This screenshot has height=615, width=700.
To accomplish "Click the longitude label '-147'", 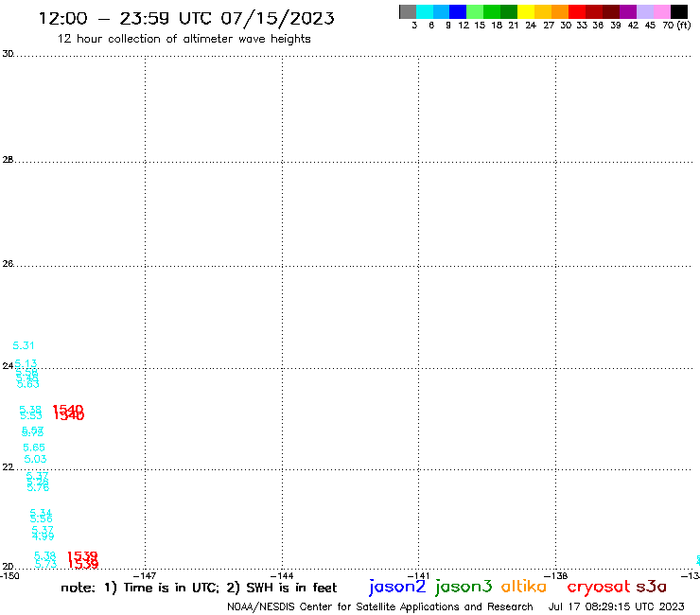I will [x=145, y=576].
